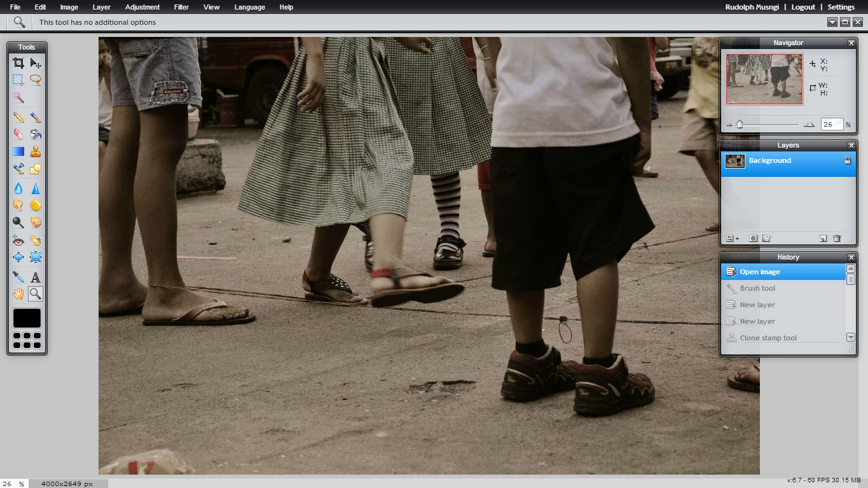
Task: Select the Sponge tool
Action: [36, 206]
